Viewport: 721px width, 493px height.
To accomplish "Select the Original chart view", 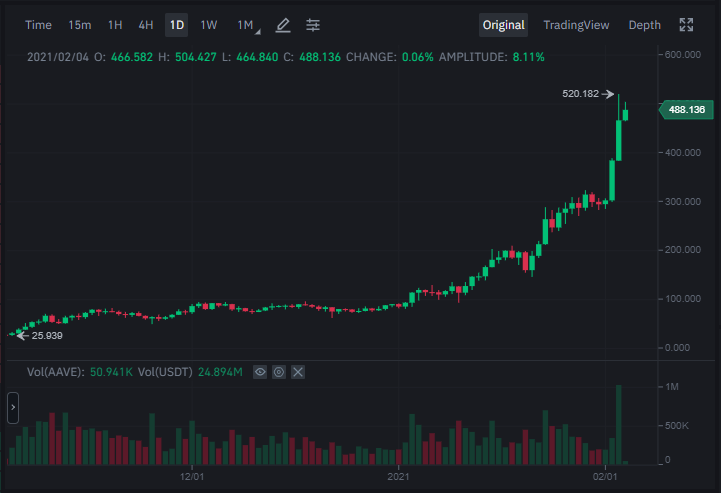I will click(x=504, y=25).
